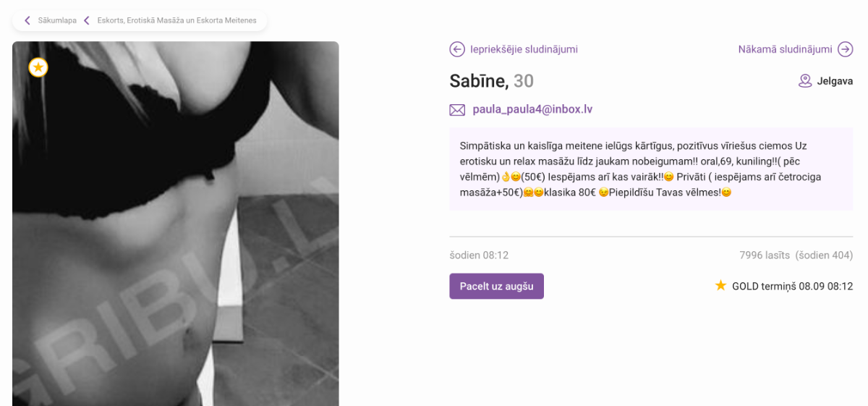
Task: Click the chevron before Eskorts breadcrumb
Action: pos(87,20)
